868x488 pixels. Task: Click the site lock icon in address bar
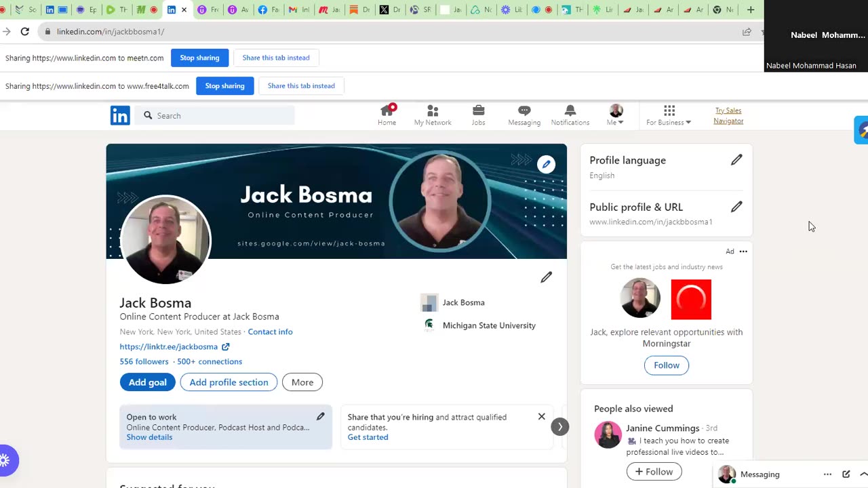[x=47, y=32]
